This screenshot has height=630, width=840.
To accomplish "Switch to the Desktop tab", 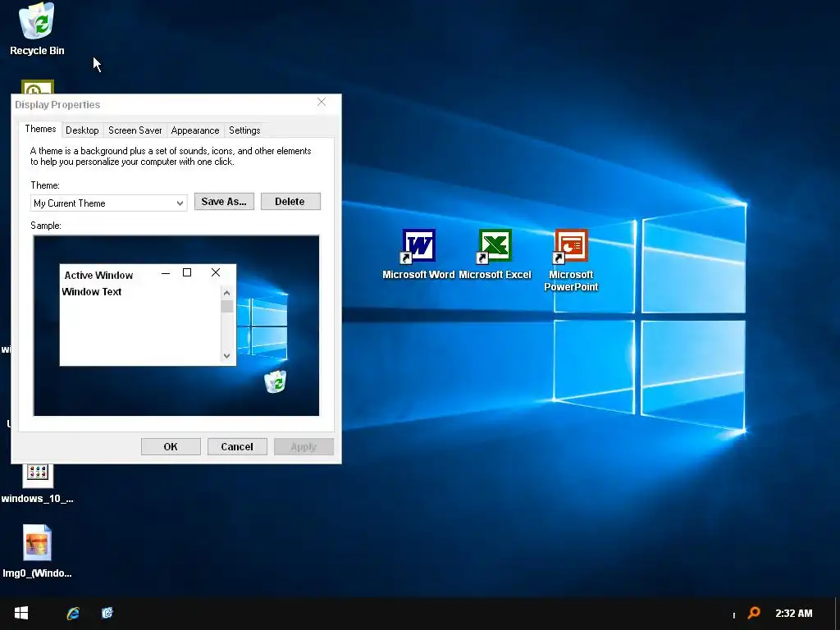I will [x=82, y=130].
